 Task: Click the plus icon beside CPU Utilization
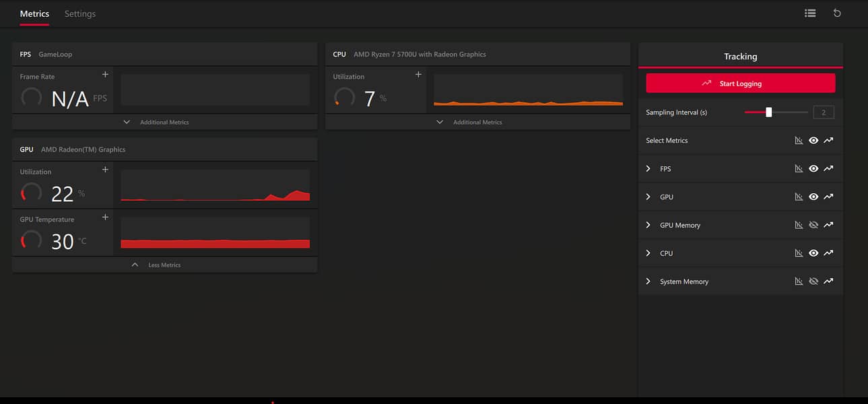(x=418, y=75)
